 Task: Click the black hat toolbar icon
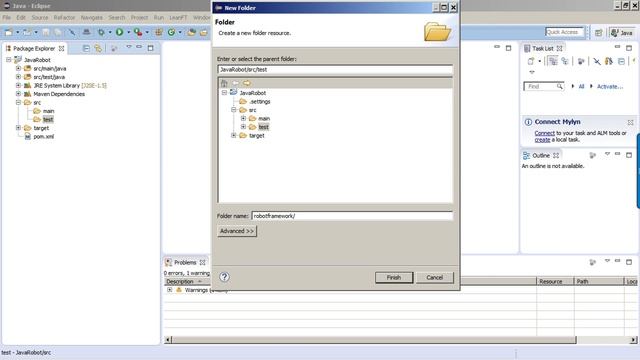coord(87,32)
